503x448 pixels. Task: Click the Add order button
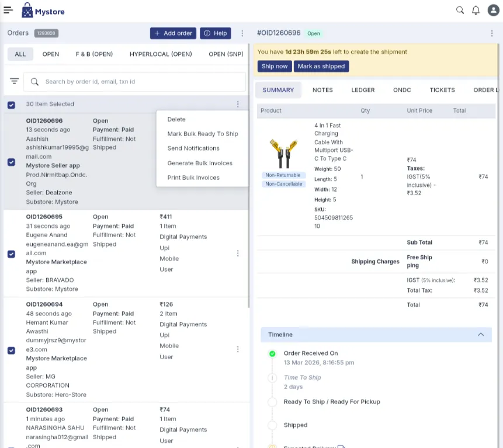pos(173,33)
